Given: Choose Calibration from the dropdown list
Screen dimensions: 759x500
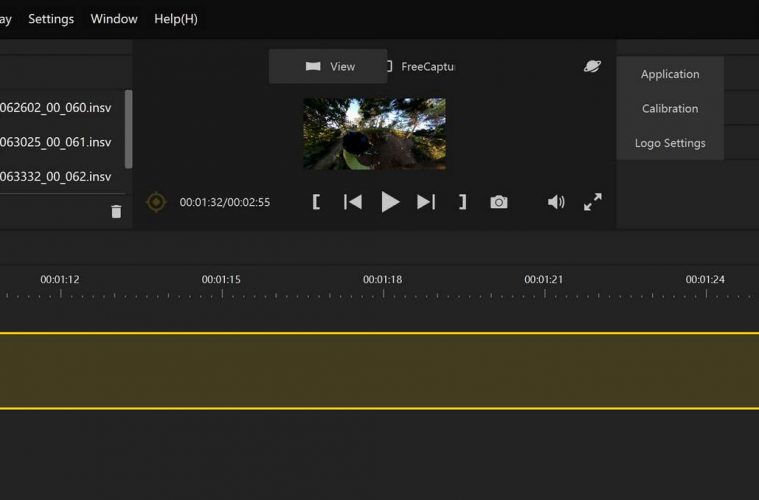Looking at the screenshot, I should (670, 108).
